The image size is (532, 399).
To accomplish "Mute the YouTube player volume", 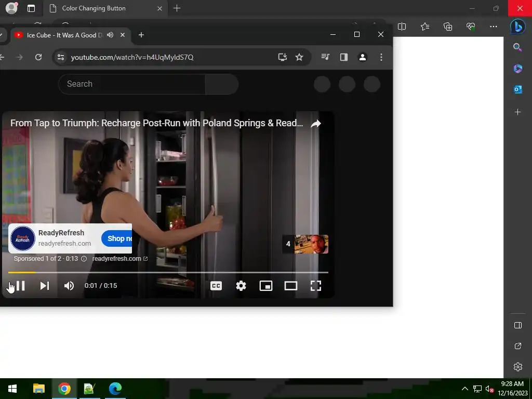I will 69,286.
